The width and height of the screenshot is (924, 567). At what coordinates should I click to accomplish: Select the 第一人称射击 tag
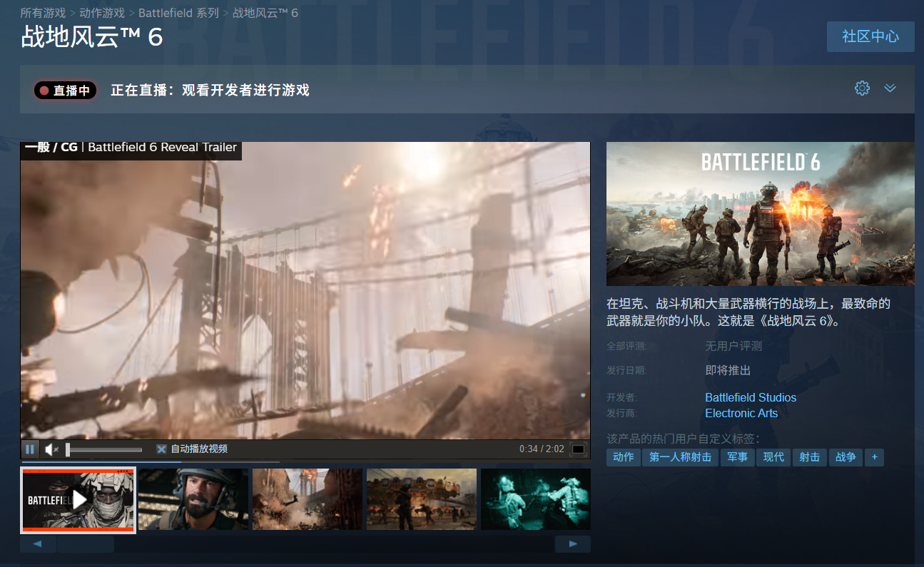click(x=680, y=457)
